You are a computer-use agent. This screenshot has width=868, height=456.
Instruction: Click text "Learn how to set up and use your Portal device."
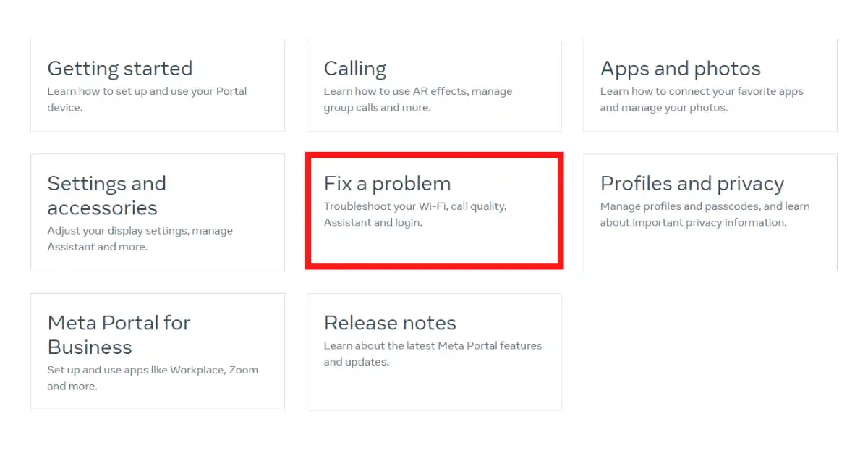(147, 99)
